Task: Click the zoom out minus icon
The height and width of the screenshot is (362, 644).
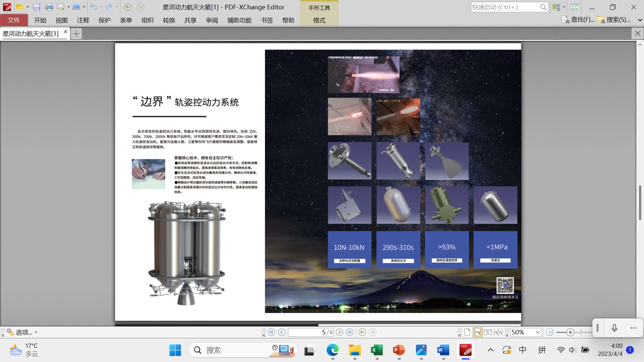Action: [x=549, y=332]
